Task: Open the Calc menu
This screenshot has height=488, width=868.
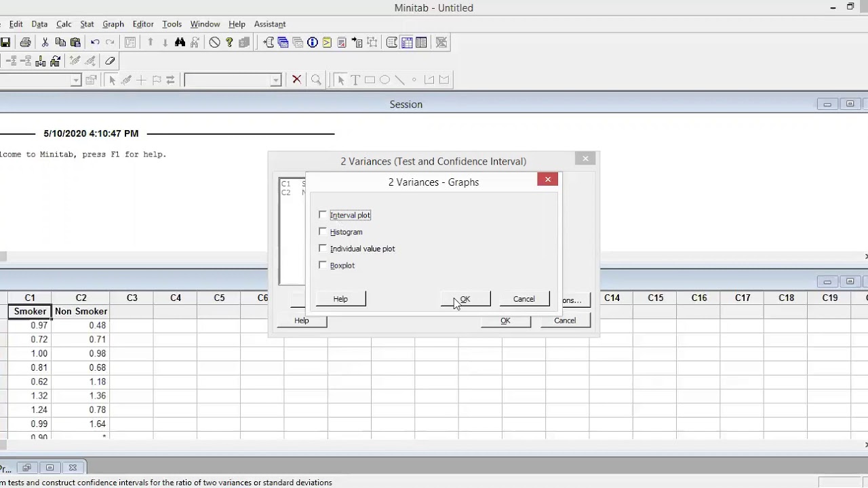Action: click(x=64, y=24)
